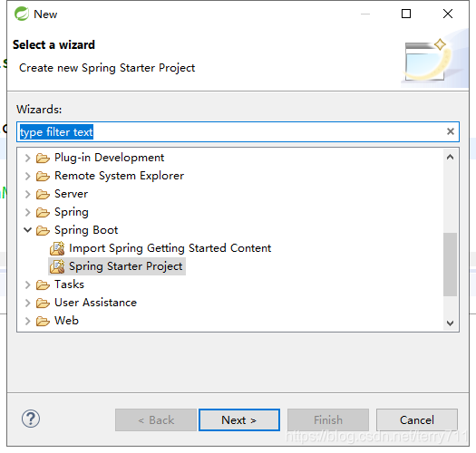Click the Server folder icon
The image size is (476, 453).
(43, 194)
